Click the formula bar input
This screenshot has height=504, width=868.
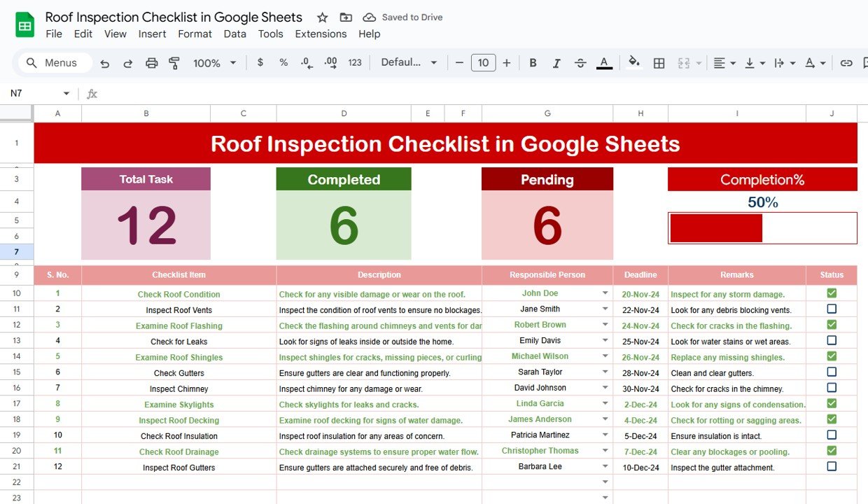pos(483,93)
